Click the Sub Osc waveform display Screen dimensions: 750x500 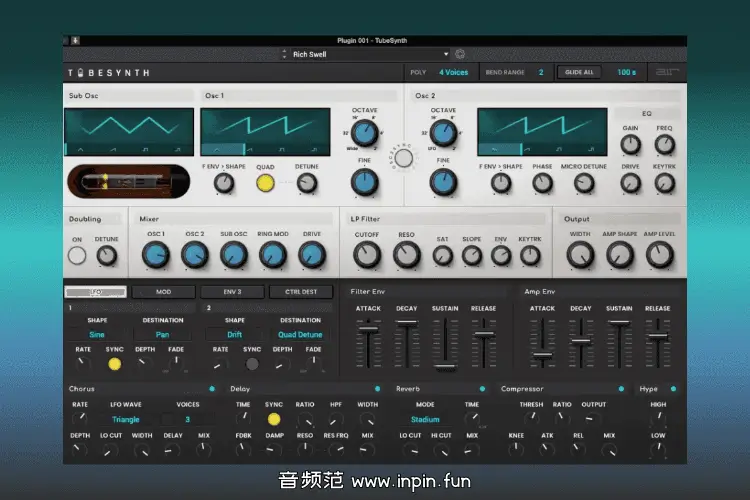coord(127,132)
